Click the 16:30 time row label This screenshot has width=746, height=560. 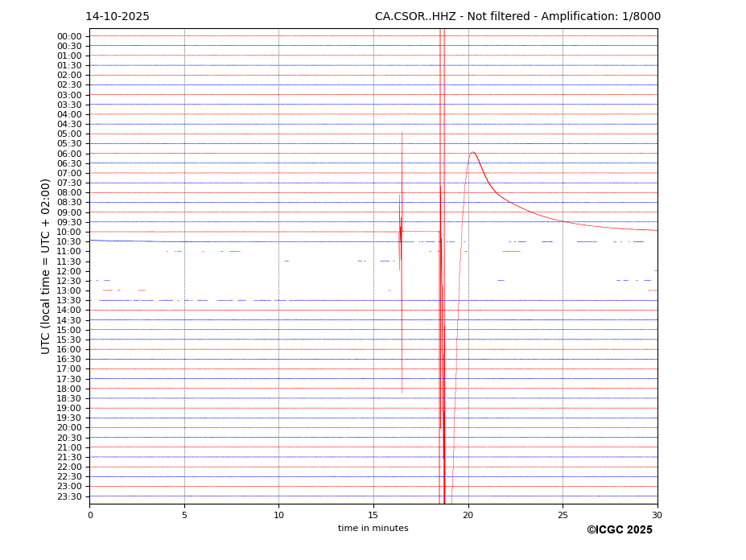(69, 360)
